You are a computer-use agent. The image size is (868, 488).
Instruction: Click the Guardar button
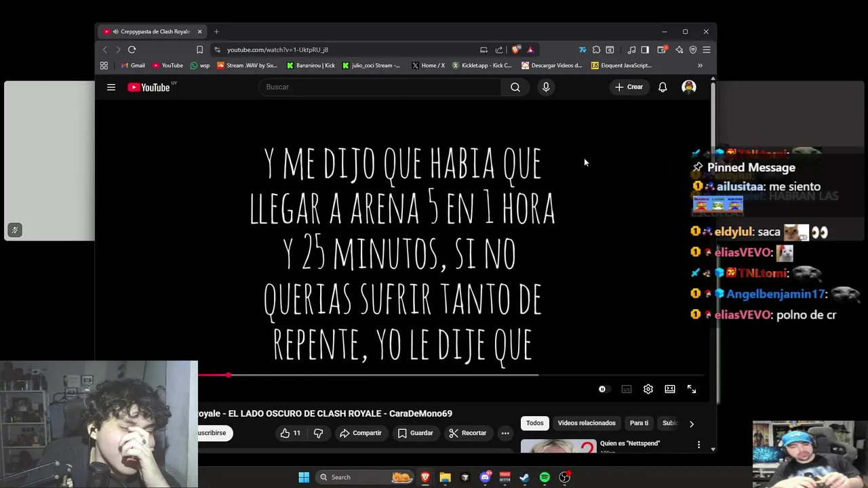coord(416,433)
